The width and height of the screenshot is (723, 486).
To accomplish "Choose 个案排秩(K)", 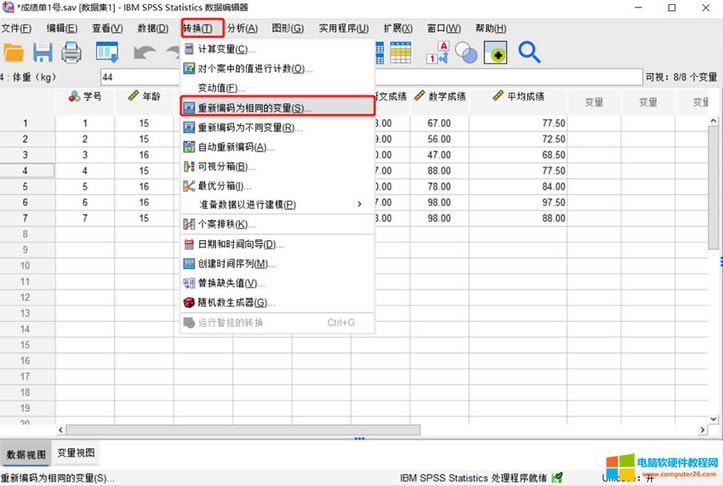I will (x=277, y=225).
